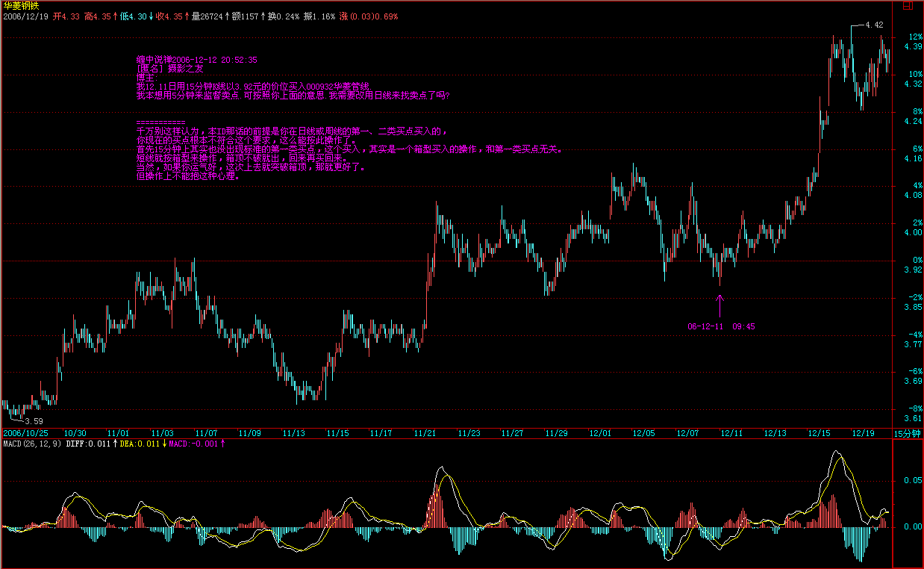
Task: Click the down arrow after DEA:0.011
Action: point(164,444)
